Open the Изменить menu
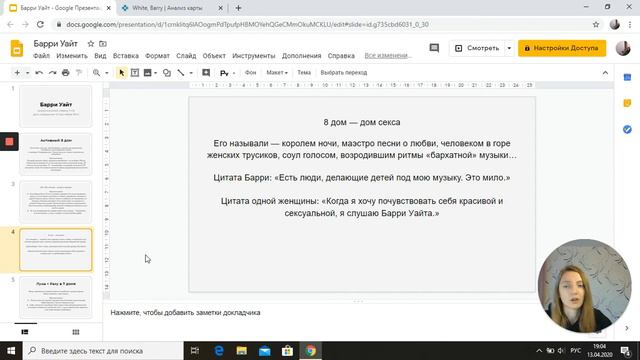 tap(72, 56)
